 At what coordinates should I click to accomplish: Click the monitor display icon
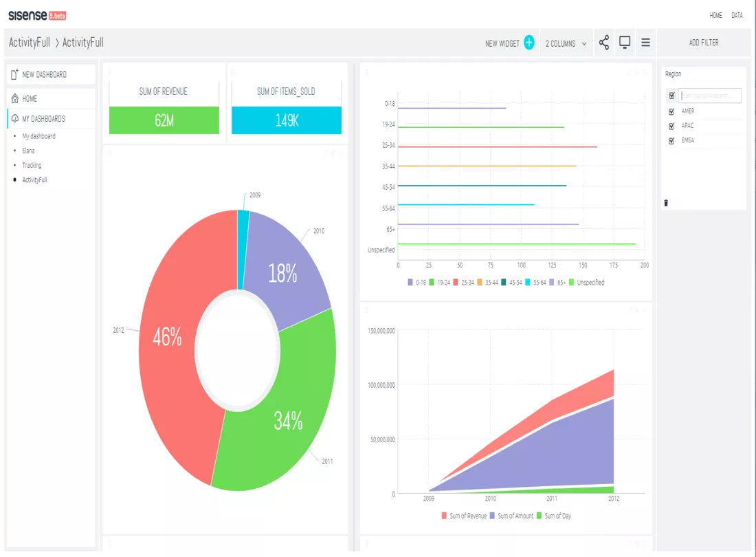coord(624,43)
